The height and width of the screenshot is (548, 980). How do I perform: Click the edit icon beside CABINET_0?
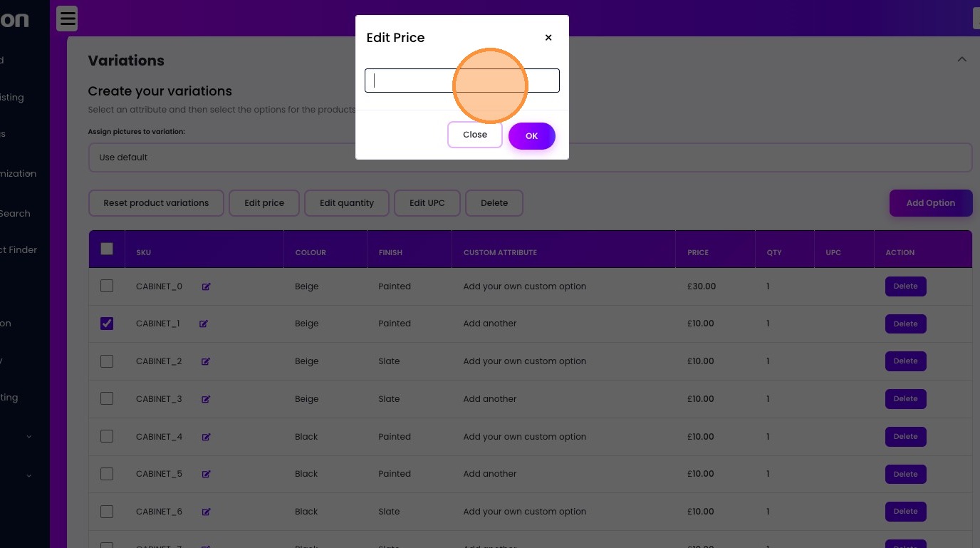tap(207, 286)
